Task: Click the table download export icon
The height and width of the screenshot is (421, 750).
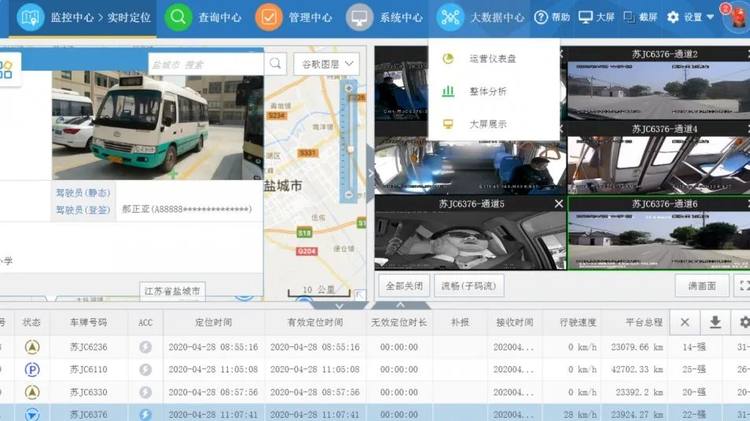Action: coord(715,322)
